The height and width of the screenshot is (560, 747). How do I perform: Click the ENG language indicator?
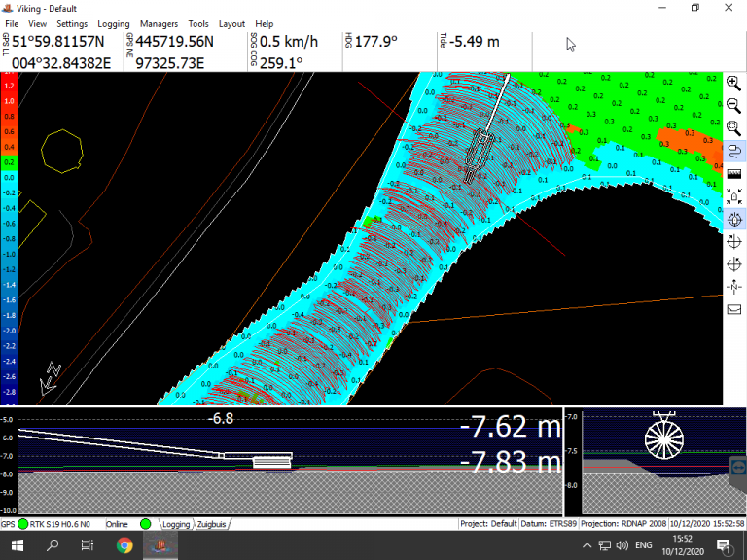click(644, 545)
